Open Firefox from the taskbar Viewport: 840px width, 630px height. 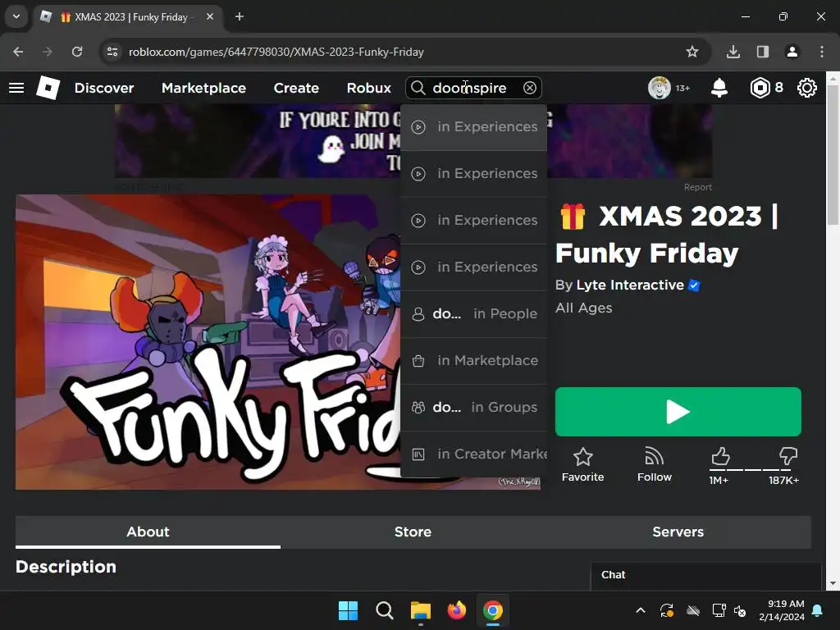point(456,610)
